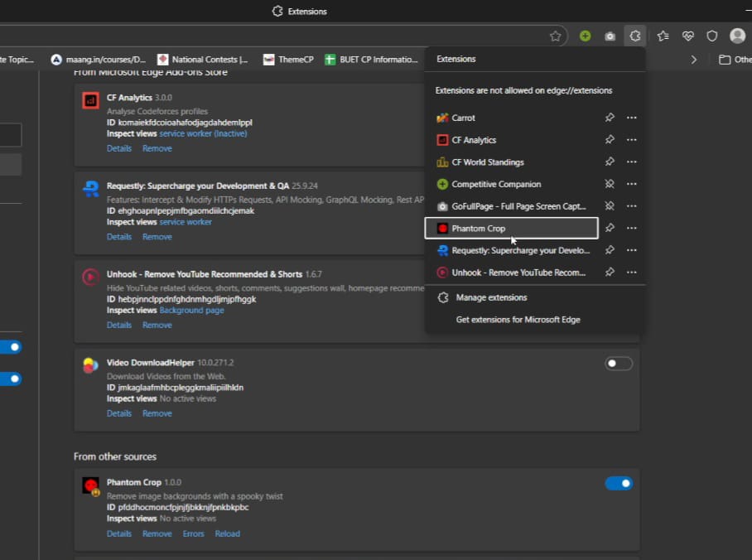
Task: Remove CF Analytics extension
Action: [157, 148]
